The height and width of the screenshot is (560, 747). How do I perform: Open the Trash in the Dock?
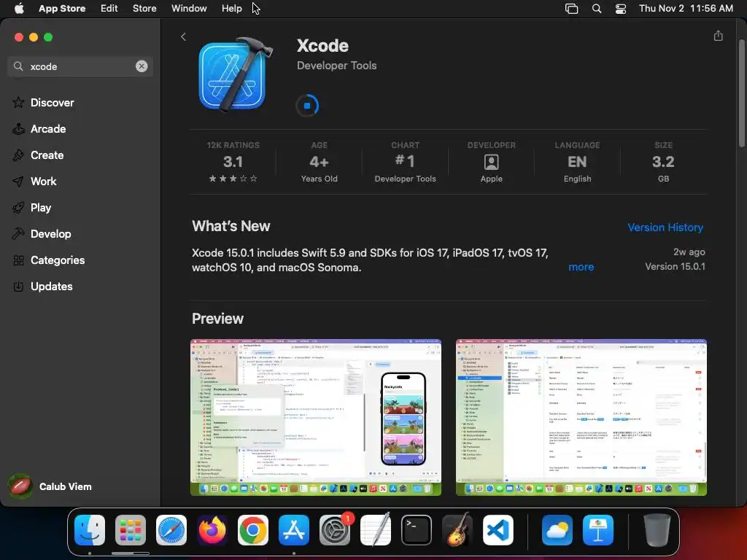pyautogui.click(x=657, y=530)
